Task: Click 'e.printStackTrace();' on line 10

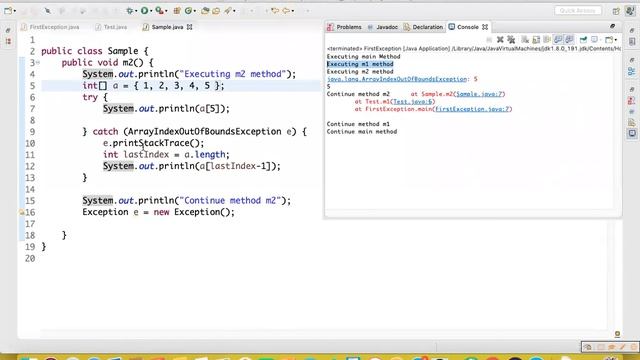Action: 153,143
